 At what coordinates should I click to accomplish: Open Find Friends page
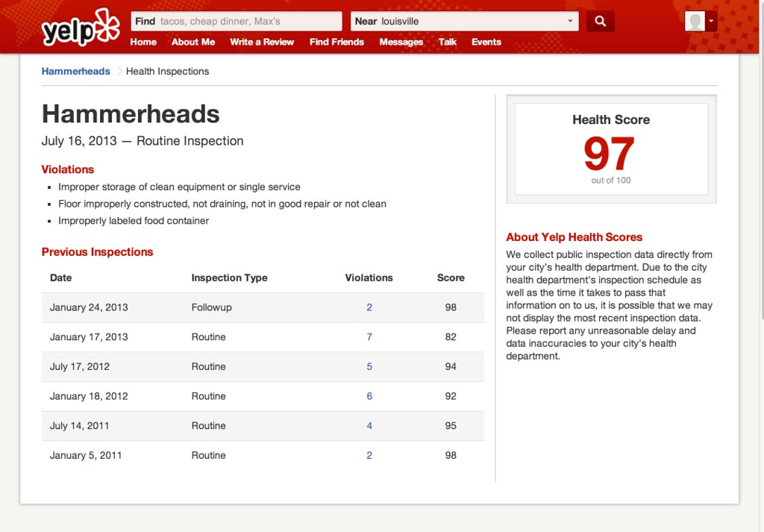[336, 42]
